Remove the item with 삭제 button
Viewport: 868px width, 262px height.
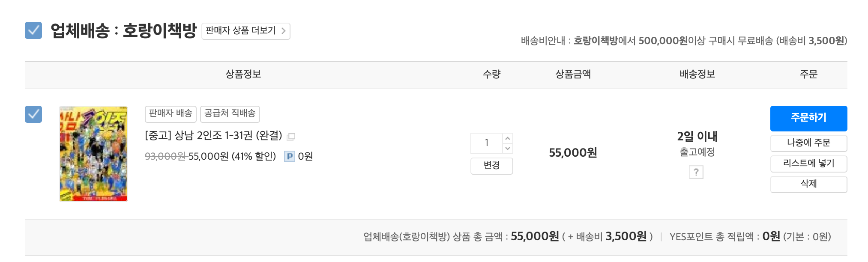pyautogui.click(x=808, y=184)
